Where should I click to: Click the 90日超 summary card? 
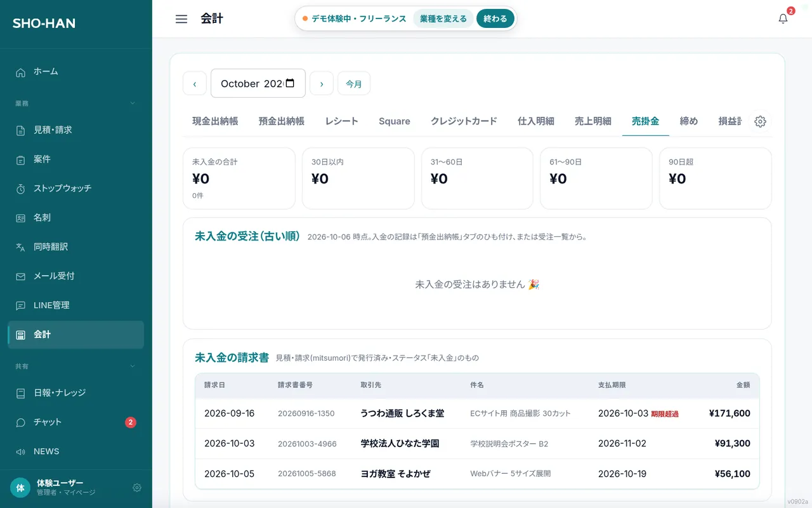[716, 178]
